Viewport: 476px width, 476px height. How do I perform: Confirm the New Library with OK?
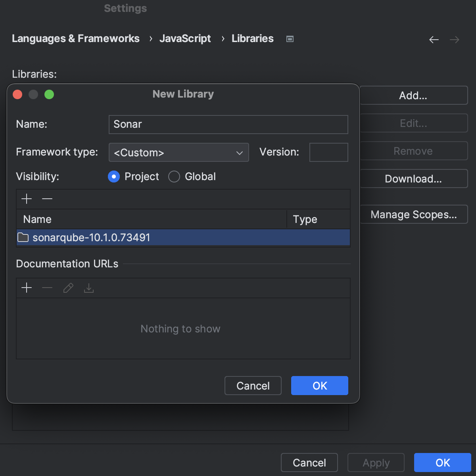319,385
